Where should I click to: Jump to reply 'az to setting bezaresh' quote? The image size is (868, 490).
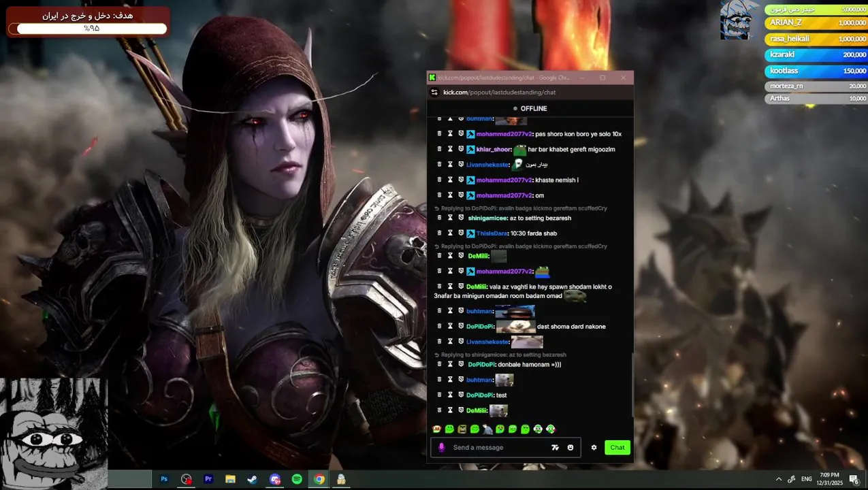pos(503,355)
